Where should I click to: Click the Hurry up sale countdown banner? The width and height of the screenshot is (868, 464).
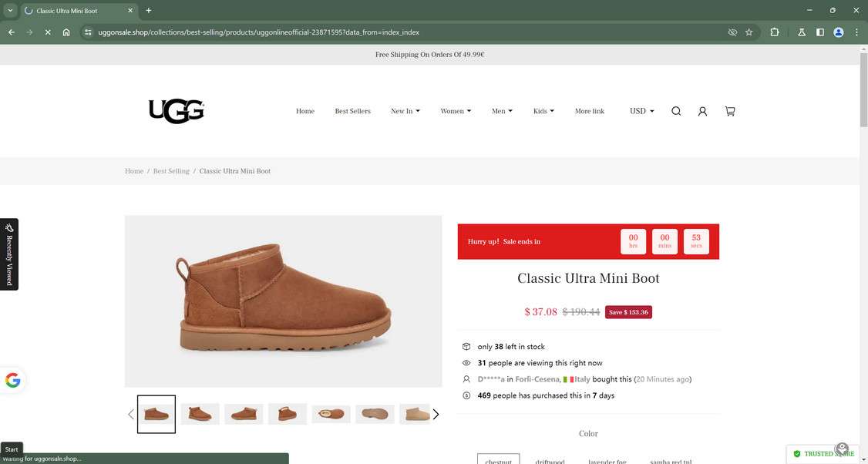click(x=588, y=241)
